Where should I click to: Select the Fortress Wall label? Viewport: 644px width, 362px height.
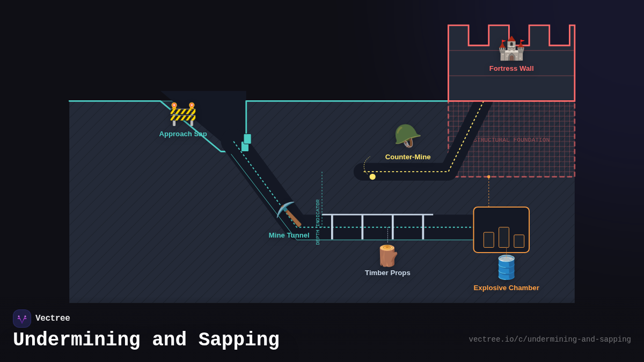pyautogui.click(x=511, y=68)
